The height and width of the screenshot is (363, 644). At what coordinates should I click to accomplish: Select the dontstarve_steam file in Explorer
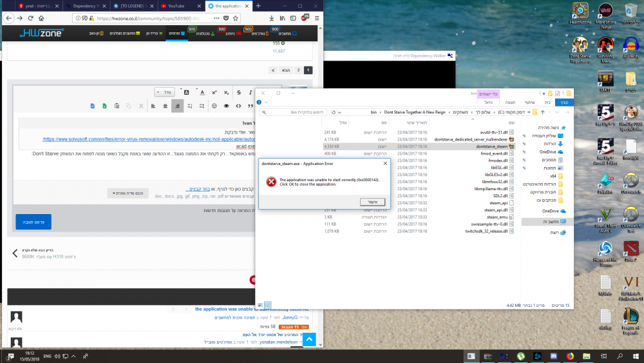click(419, 146)
